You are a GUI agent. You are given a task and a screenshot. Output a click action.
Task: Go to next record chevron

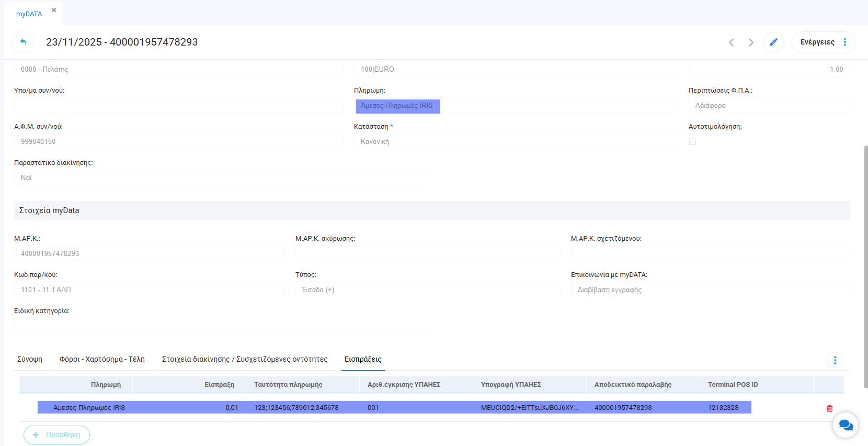pyautogui.click(x=751, y=42)
